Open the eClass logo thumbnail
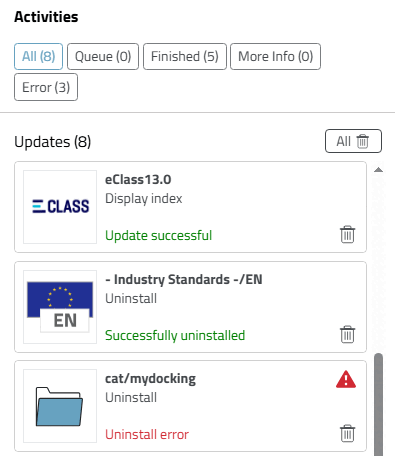The image size is (395, 456). click(x=60, y=207)
